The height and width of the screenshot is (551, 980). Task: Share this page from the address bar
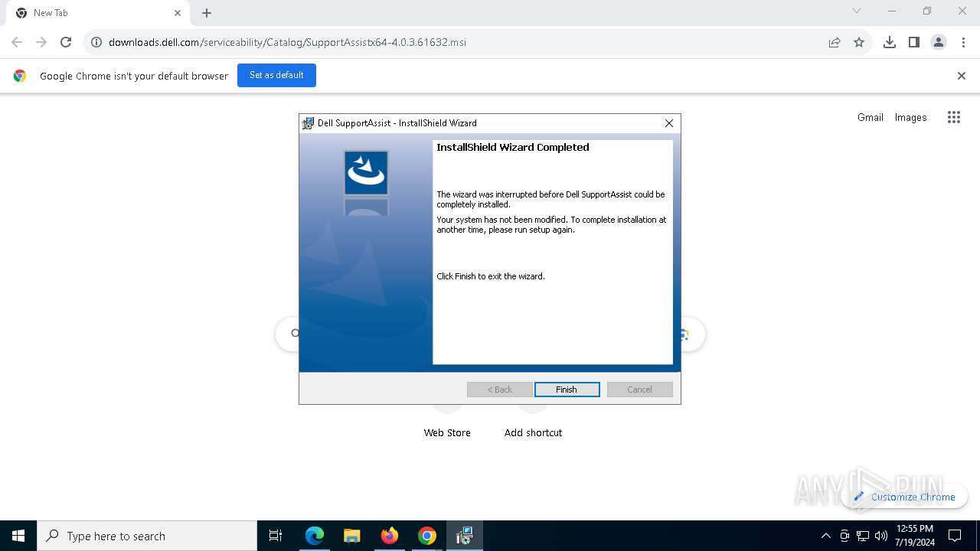point(835,42)
